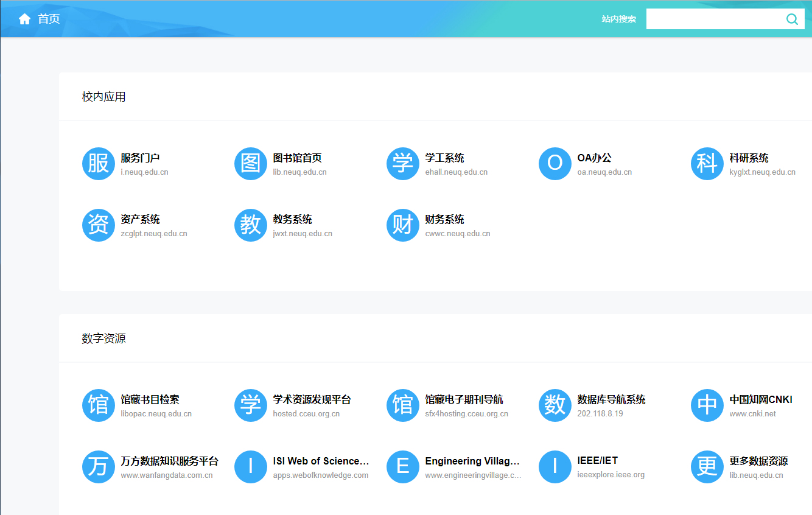Open the 更多数据资源 link title

point(758,461)
